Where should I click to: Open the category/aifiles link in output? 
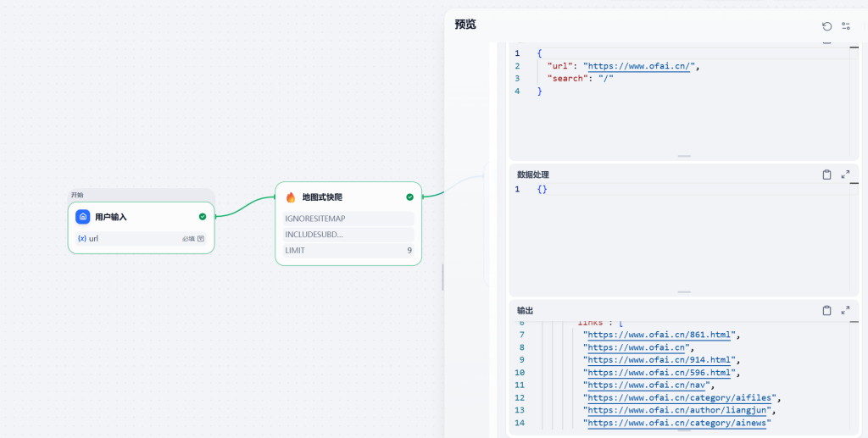click(x=682, y=398)
